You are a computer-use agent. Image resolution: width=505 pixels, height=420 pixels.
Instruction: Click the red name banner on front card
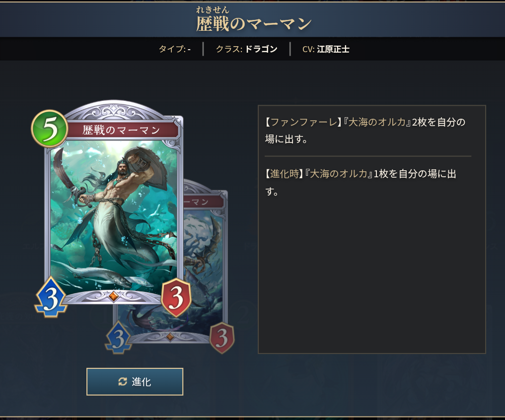[x=121, y=130]
